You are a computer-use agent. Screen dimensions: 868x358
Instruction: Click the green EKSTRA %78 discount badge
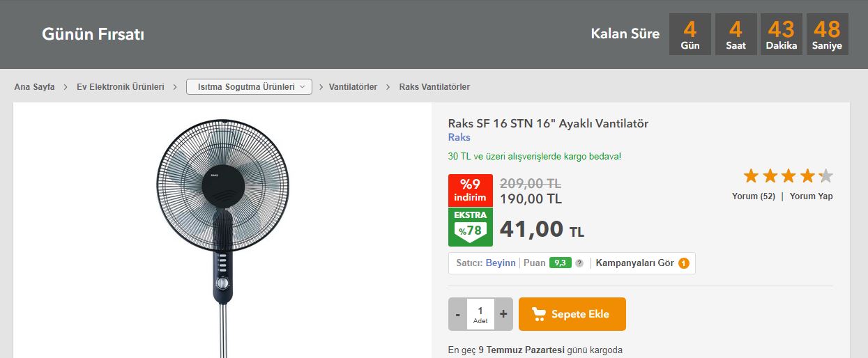coord(471,227)
